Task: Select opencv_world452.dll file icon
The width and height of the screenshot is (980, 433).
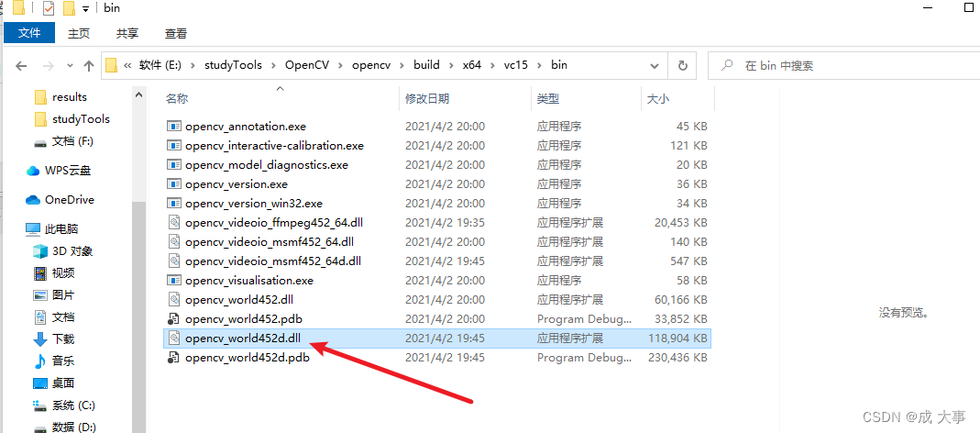Action: click(x=174, y=300)
